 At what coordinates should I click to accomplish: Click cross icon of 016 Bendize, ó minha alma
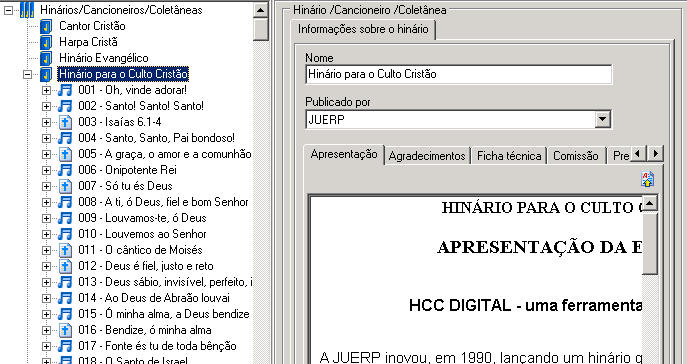click(65, 330)
